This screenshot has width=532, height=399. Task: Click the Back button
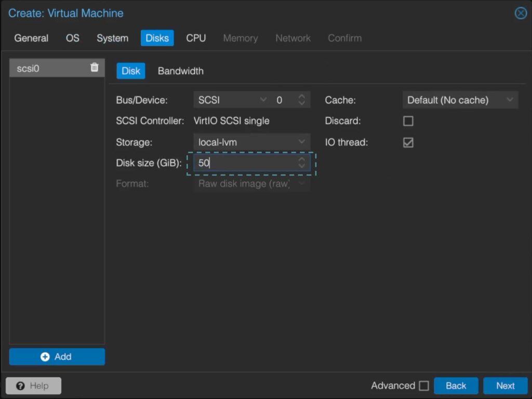(x=456, y=385)
